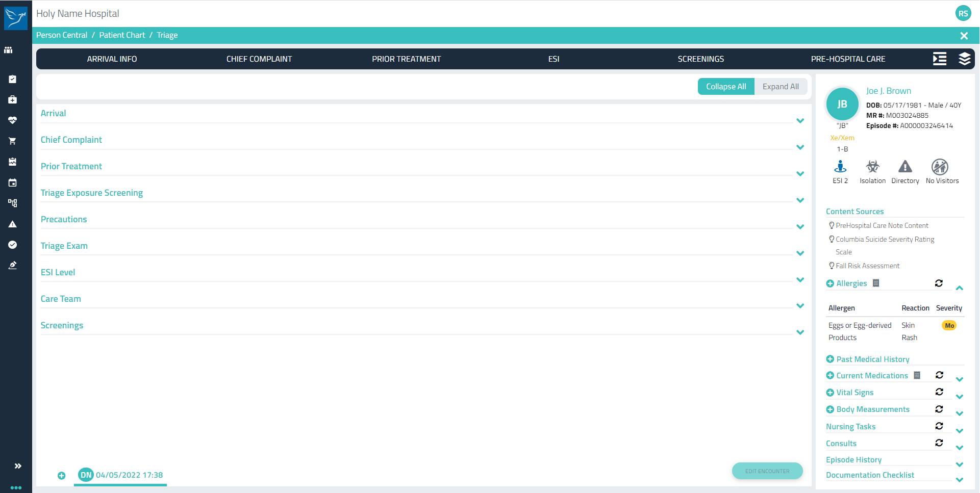Open the Allergies notes document icon
The height and width of the screenshot is (493, 980).
tap(876, 283)
